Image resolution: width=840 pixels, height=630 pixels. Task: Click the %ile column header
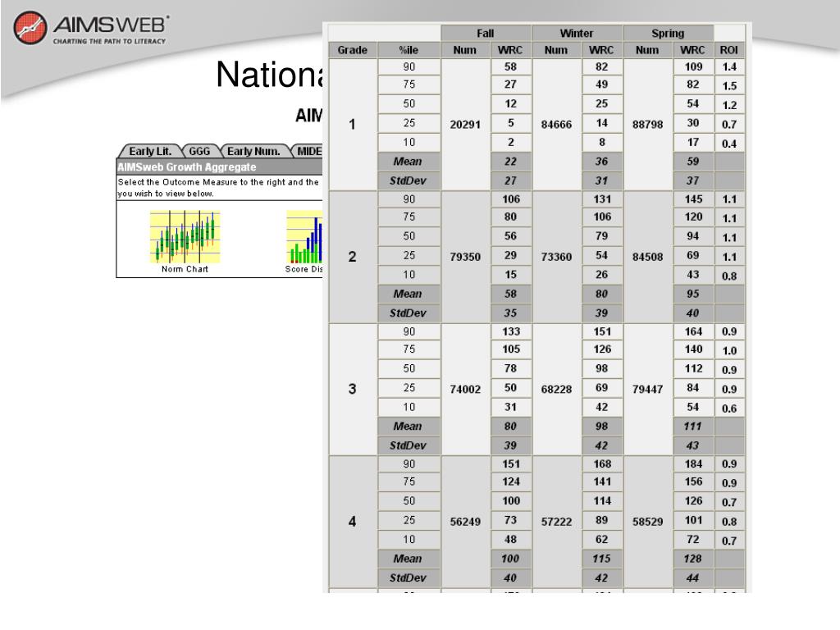click(x=409, y=50)
